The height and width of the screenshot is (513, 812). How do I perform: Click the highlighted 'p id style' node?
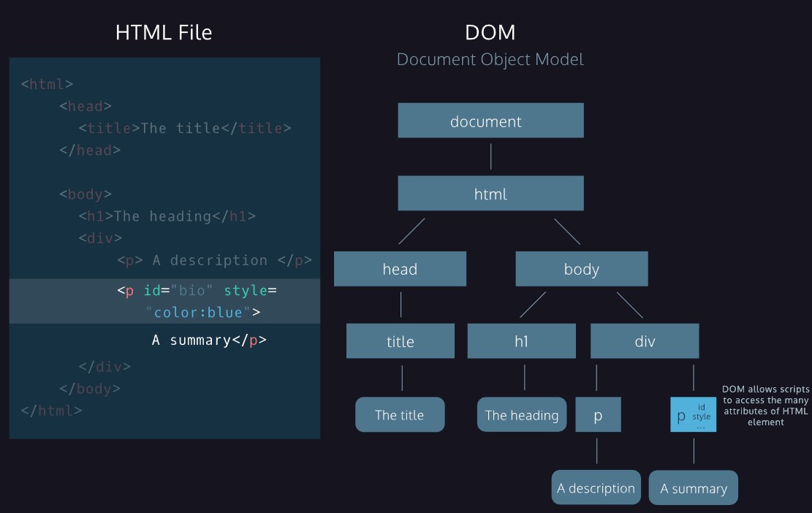pos(694,414)
